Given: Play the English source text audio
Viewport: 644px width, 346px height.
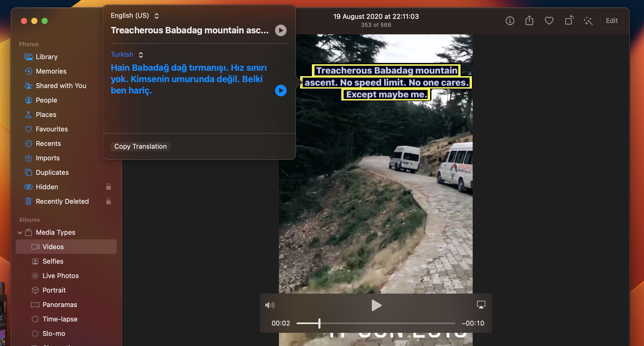Looking at the screenshot, I should pyautogui.click(x=281, y=30).
